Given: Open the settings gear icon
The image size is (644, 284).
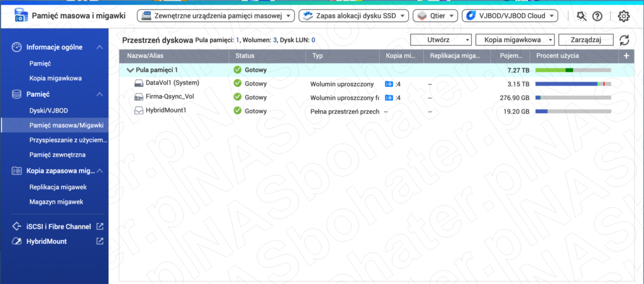Looking at the screenshot, I should click(x=623, y=16).
